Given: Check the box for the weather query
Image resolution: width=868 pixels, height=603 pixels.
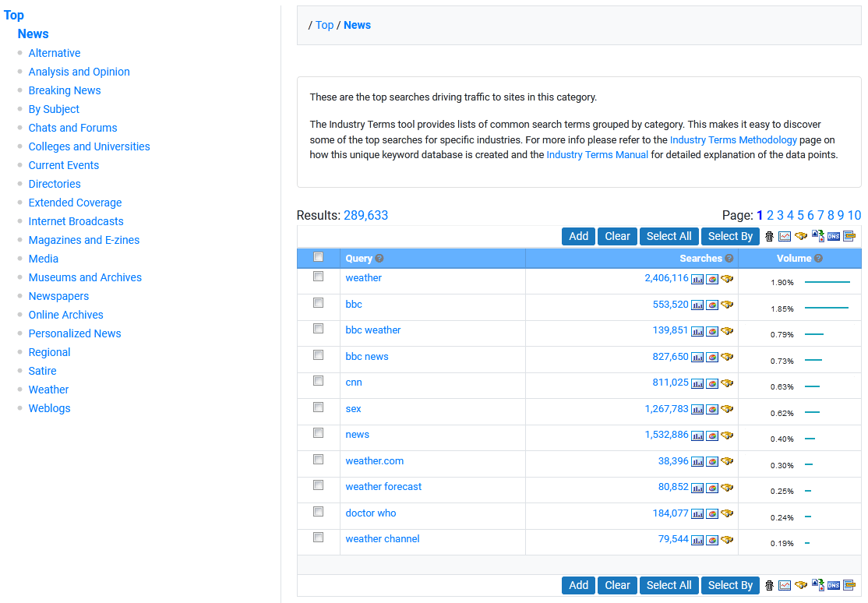Looking at the screenshot, I should click(x=319, y=277).
